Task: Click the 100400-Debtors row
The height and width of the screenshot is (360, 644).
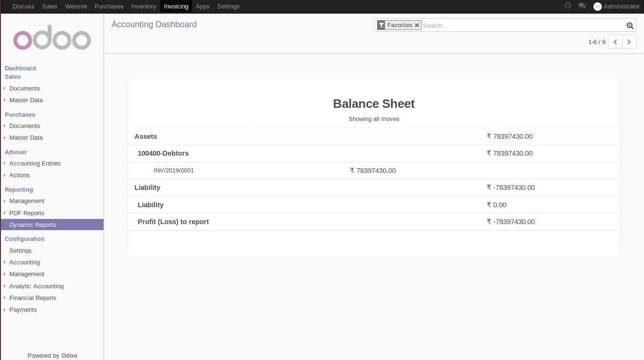Action: coord(374,153)
